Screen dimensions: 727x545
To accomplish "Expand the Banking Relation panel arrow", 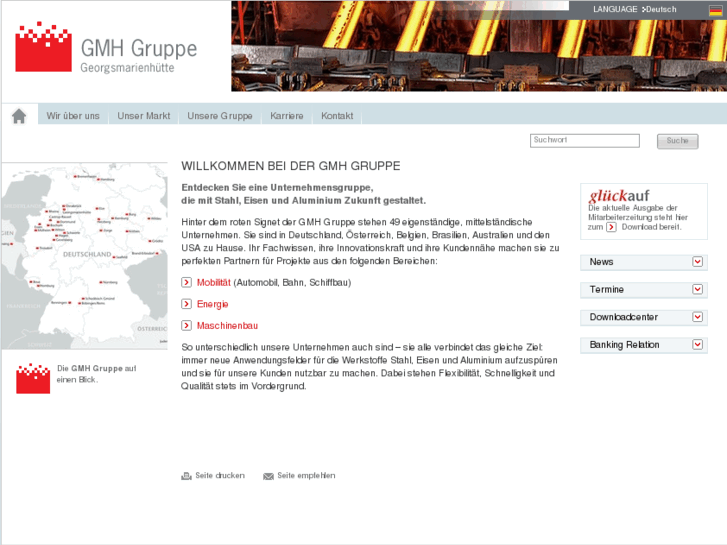I will coord(697,345).
